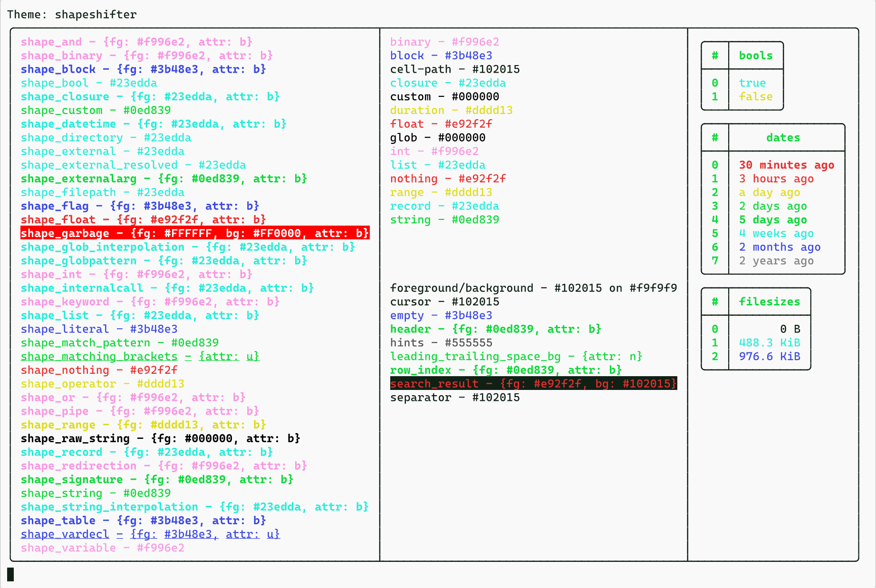This screenshot has width=876, height=588.
Task: Click the cell-path entry
Action: coord(455,69)
